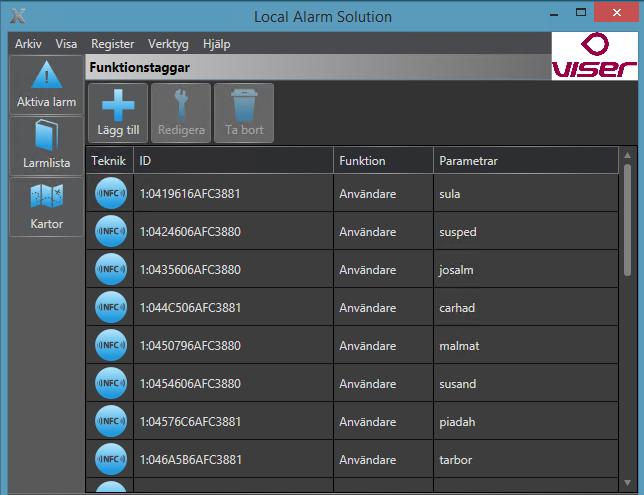The width and height of the screenshot is (644, 495).
Task: Click parameter value josalm
Action: 456,270
